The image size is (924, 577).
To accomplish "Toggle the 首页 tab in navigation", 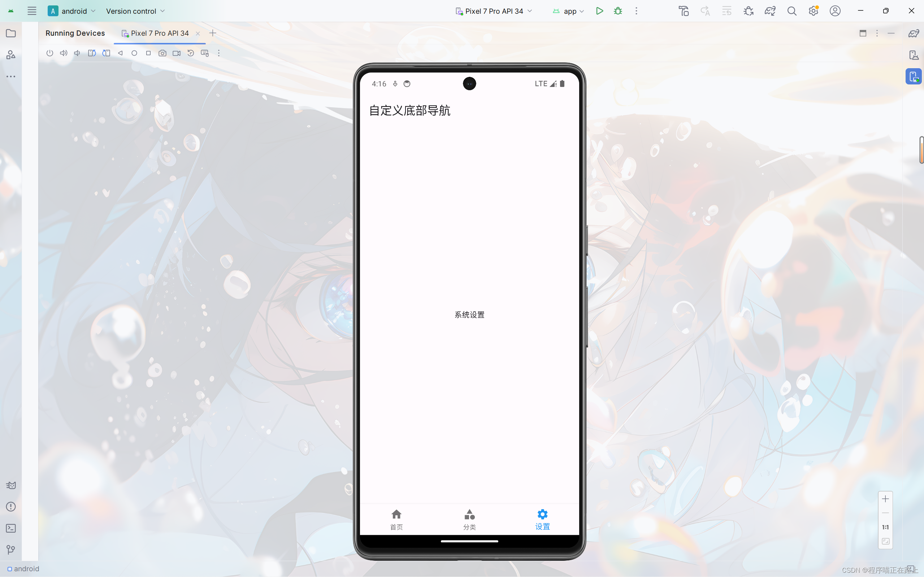I will coord(396,519).
